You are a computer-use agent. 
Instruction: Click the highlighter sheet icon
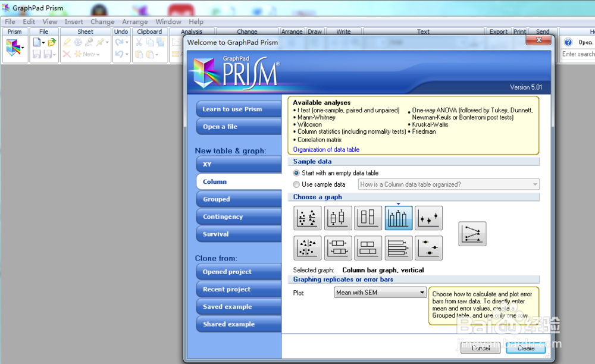pyautogui.click(x=67, y=42)
